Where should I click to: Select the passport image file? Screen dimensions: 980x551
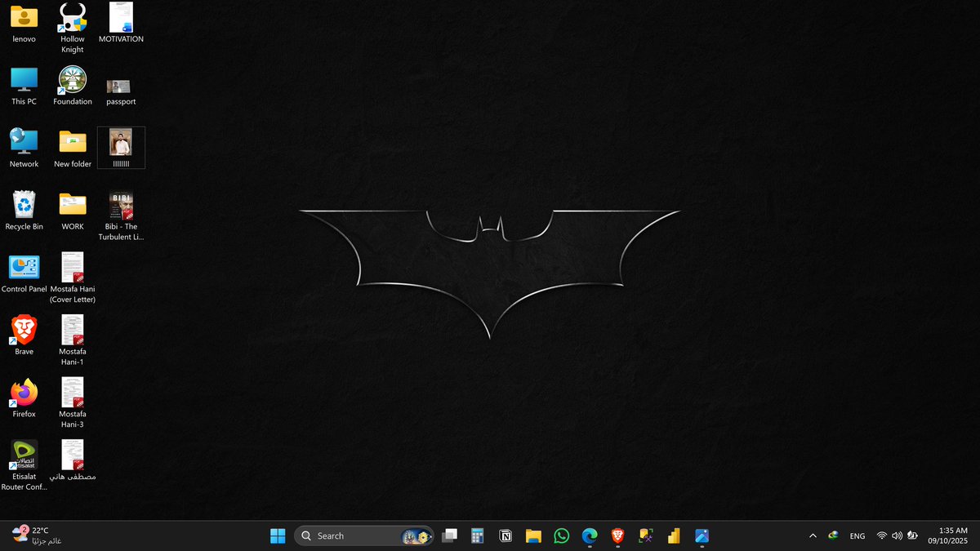coord(121,91)
